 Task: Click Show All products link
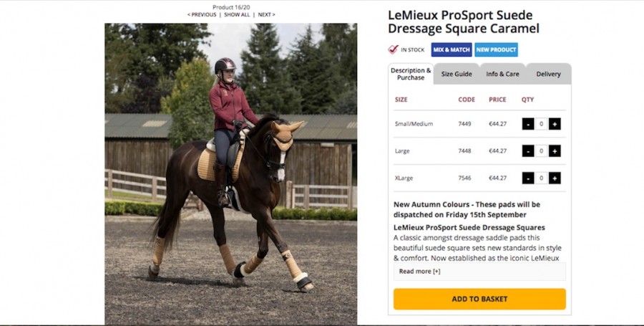pyautogui.click(x=237, y=14)
